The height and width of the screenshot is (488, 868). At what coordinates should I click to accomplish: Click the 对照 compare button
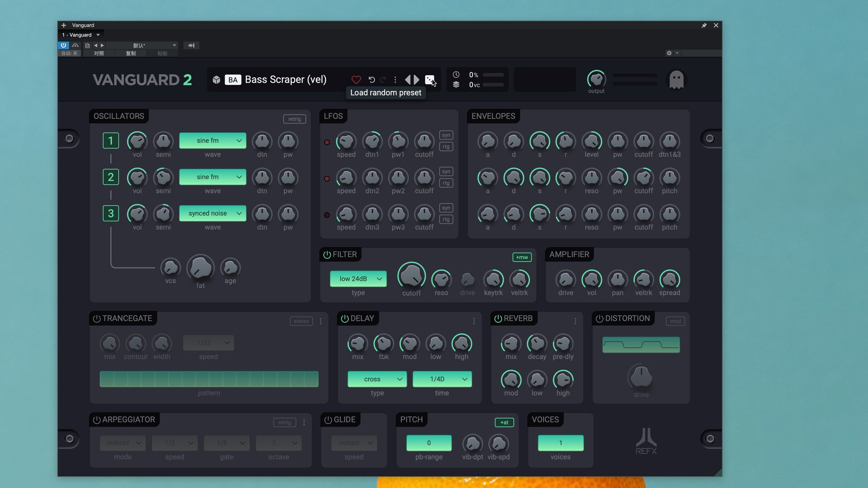coord(99,53)
